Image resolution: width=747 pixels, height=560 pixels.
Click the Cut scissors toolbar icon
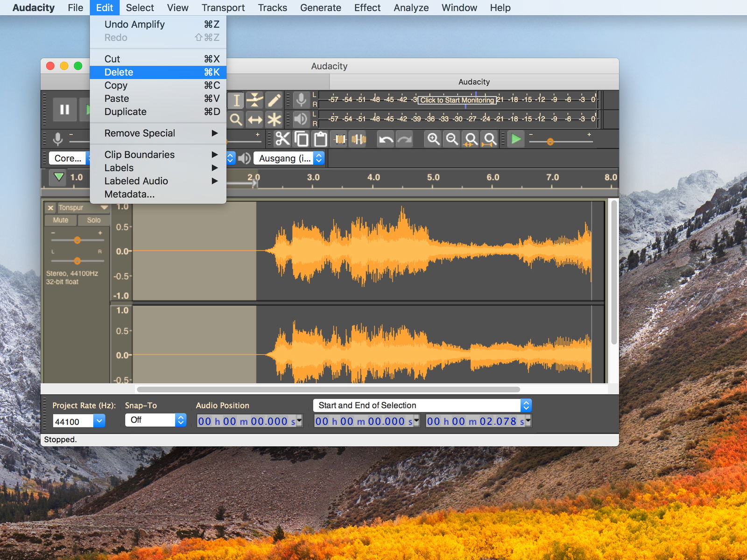(283, 139)
